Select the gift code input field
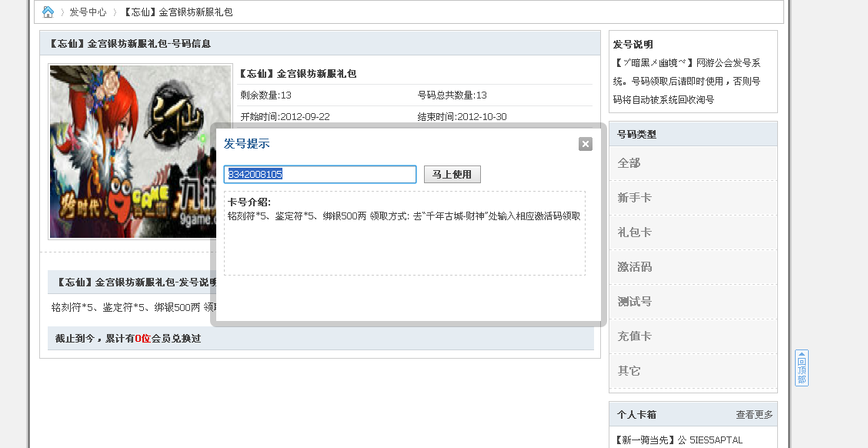 pos(319,174)
